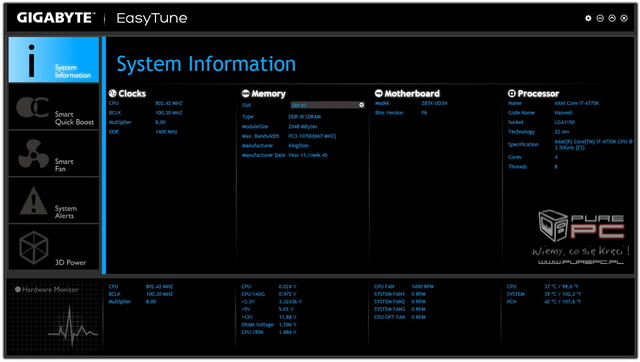The width and height of the screenshot is (640, 362).
Task: Open the Smart Quick Boost tab
Action: tap(54, 107)
